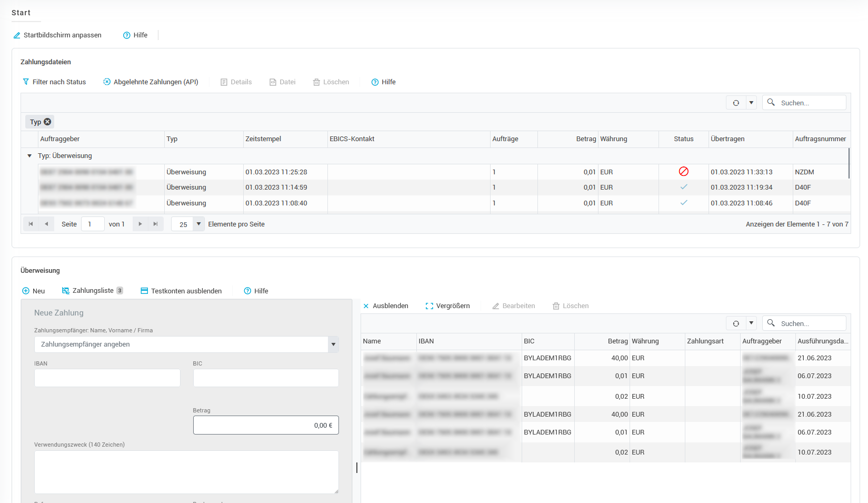This screenshot has height=503, width=868.
Task: Open the Elemente pro Seite dropdown
Action: 198,224
